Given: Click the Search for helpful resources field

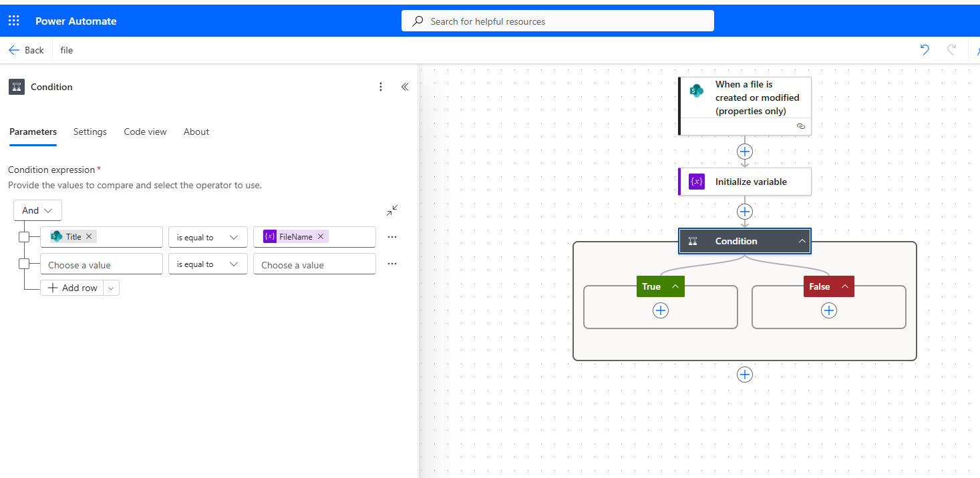Looking at the screenshot, I should [558, 21].
